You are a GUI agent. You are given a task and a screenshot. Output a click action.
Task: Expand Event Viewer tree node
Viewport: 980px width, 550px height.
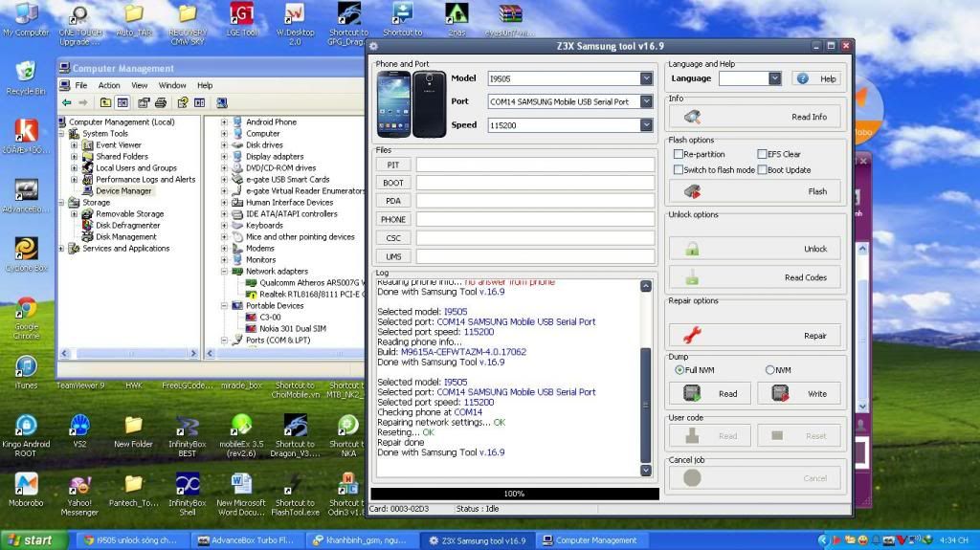click(x=75, y=145)
